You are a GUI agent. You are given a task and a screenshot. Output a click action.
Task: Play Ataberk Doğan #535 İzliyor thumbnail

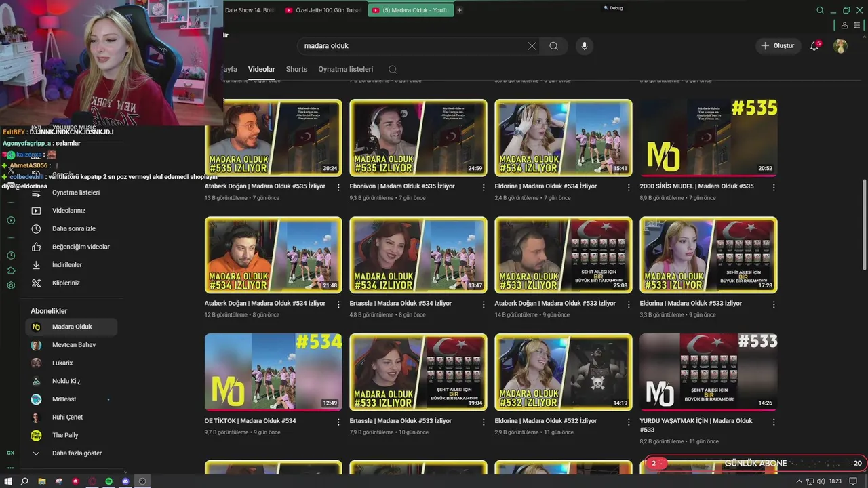[273, 138]
